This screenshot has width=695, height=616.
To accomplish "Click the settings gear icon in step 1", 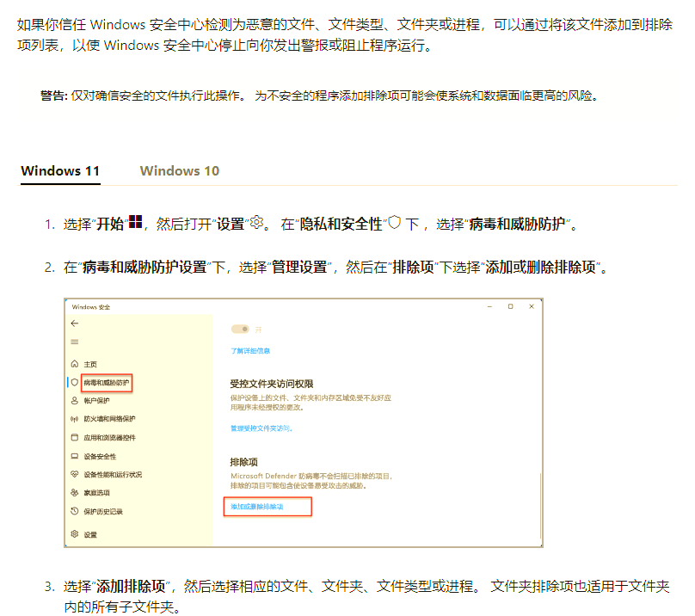I will click(256, 222).
